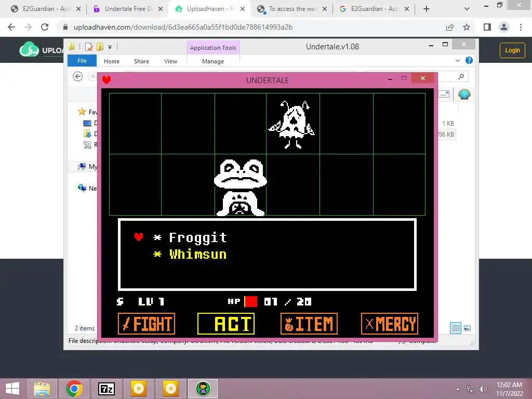Open the Undertale game taskbar icon
The image size is (532, 399).
[203, 389]
